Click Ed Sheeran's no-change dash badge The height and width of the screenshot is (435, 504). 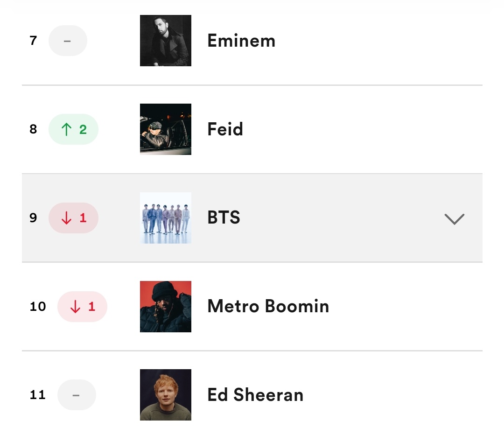click(77, 395)
